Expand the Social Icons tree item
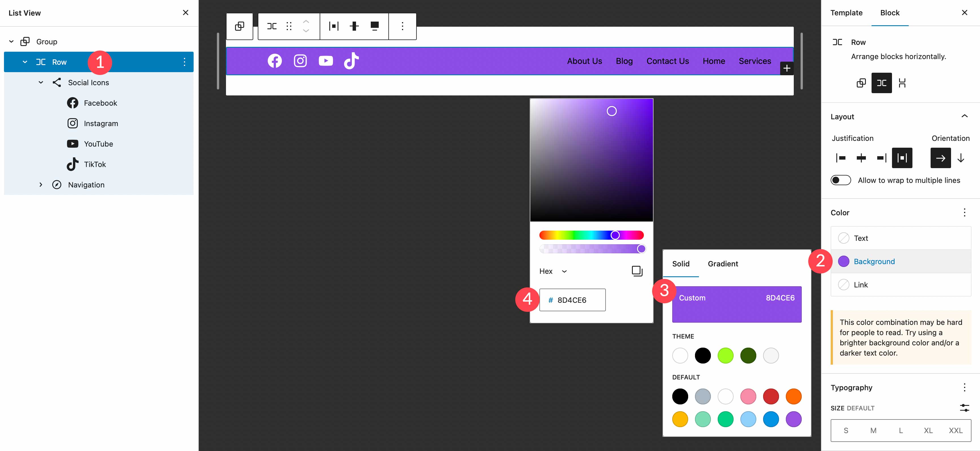The height and width of the screenshot is (451, 980). 39,82
